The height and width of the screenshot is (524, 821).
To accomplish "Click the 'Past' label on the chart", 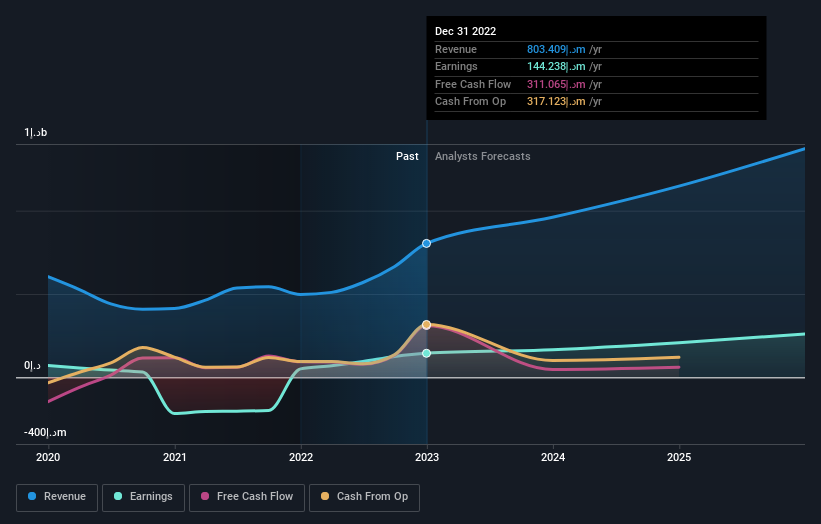I will pos(407,156).
